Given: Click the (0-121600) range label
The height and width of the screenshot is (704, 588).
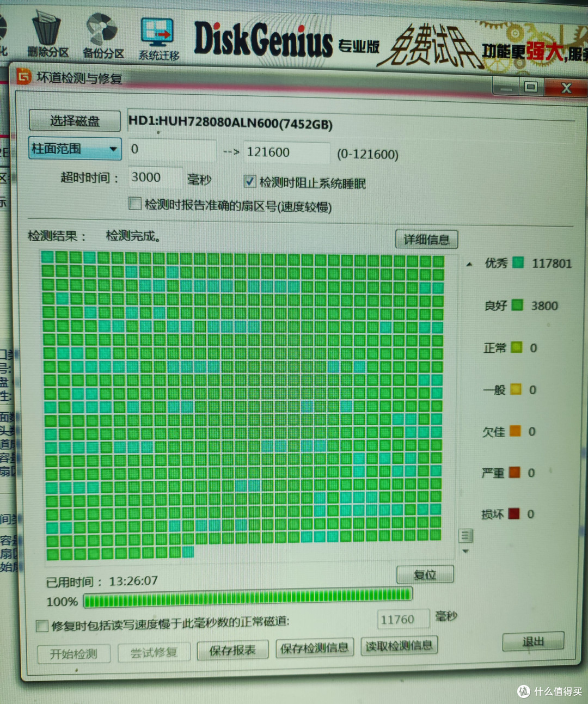Looking at the screenshot, I should [367, 155].
